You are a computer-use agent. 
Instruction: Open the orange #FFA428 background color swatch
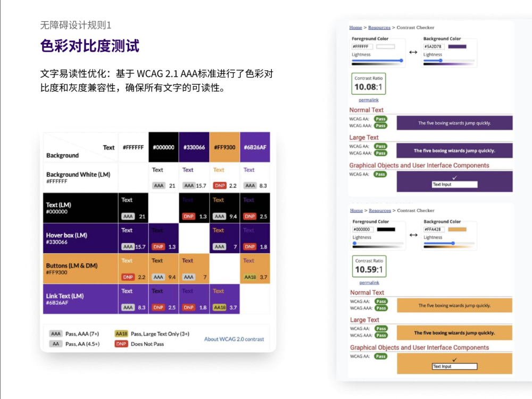pyautogui.click(x=457, y=229)
